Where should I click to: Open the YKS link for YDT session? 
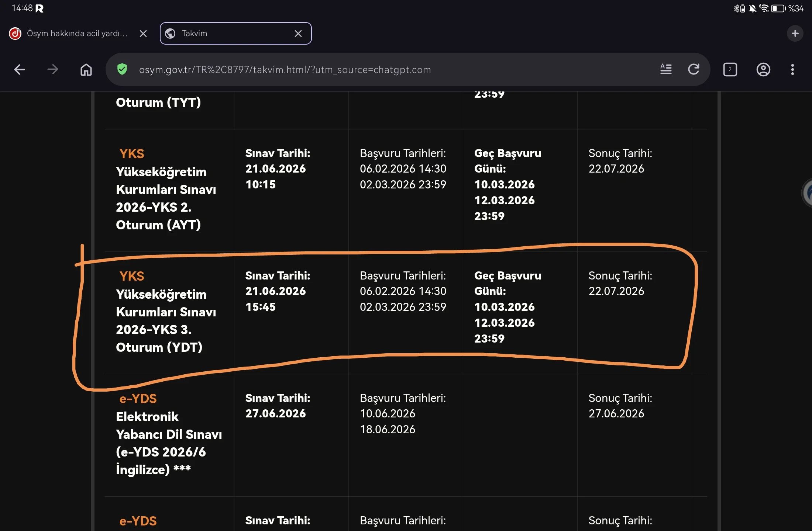tap(132, 276)
